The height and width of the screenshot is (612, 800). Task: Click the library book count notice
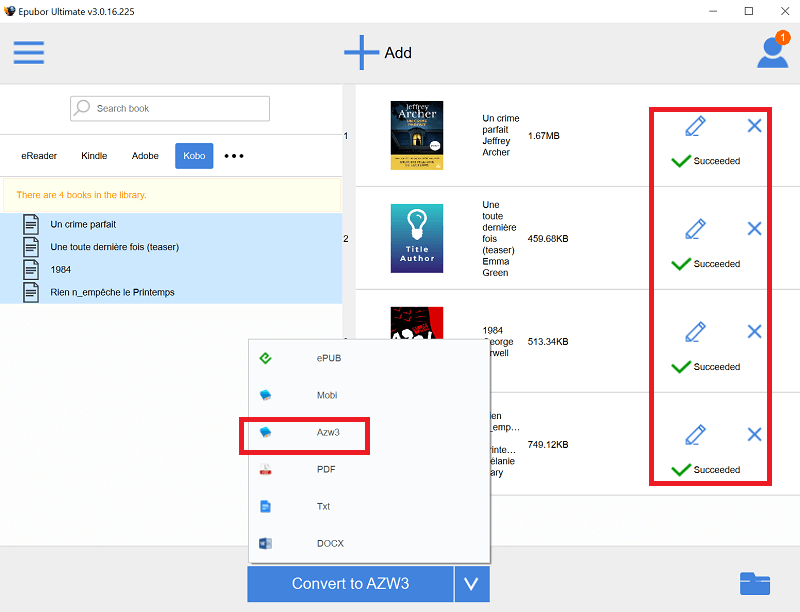[172, 195]
